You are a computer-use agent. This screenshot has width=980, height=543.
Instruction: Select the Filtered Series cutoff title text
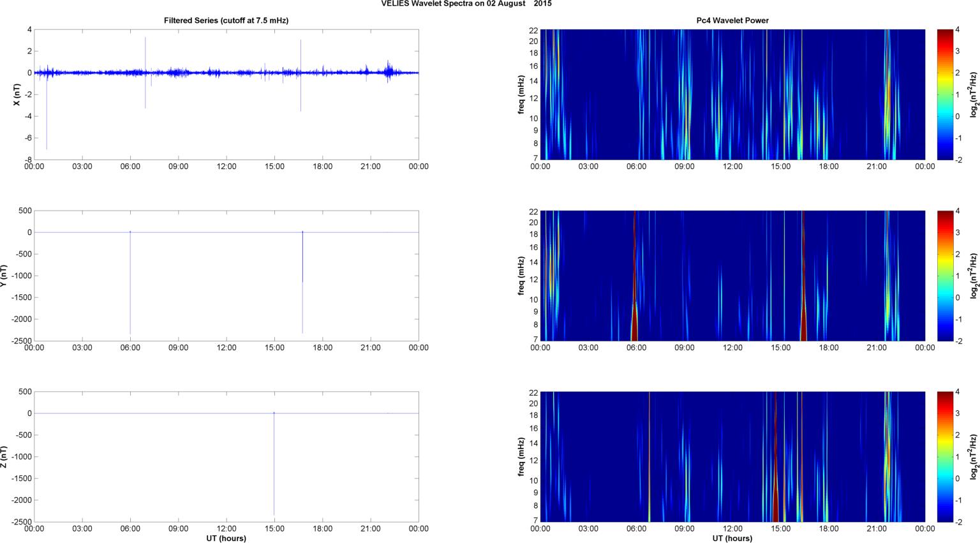pos(226,20)
